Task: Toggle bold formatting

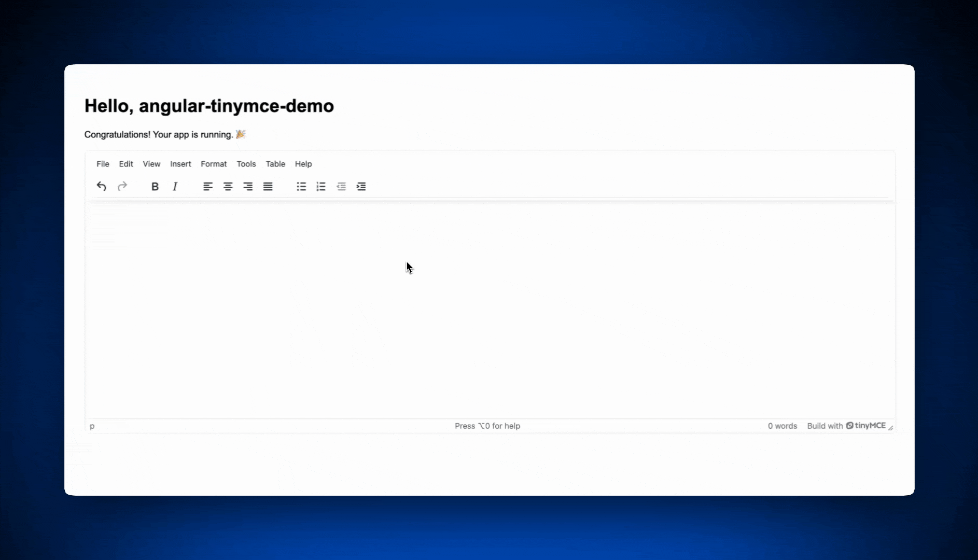Action: (155, 186)
